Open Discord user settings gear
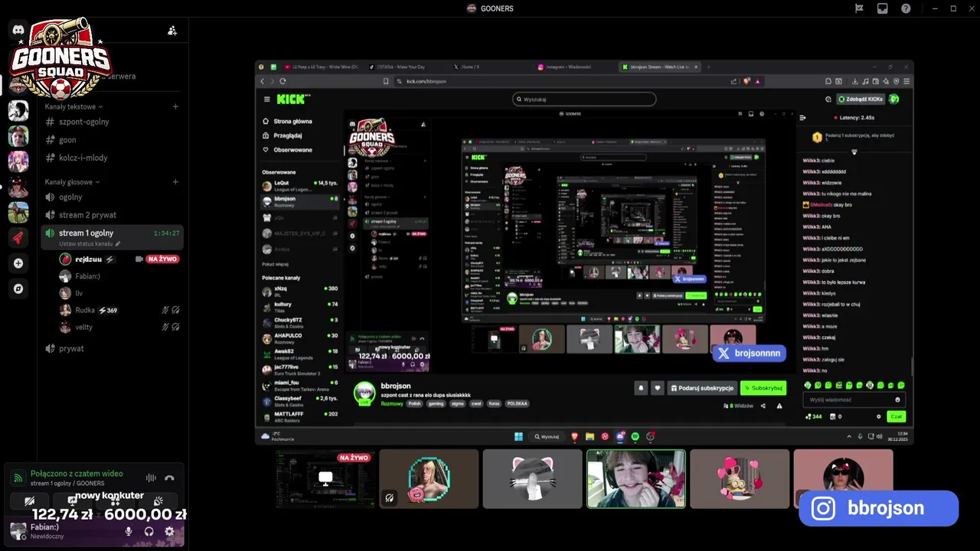The width and height of the screenshot is (980, 551). [x=169, y=531]
